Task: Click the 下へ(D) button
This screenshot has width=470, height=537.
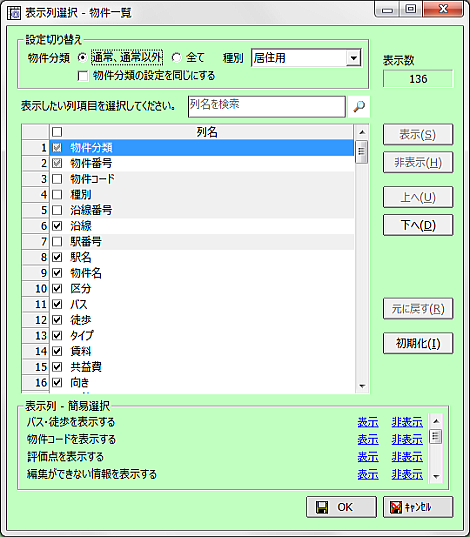Action: pyautogui.click(x=418, y=225)
